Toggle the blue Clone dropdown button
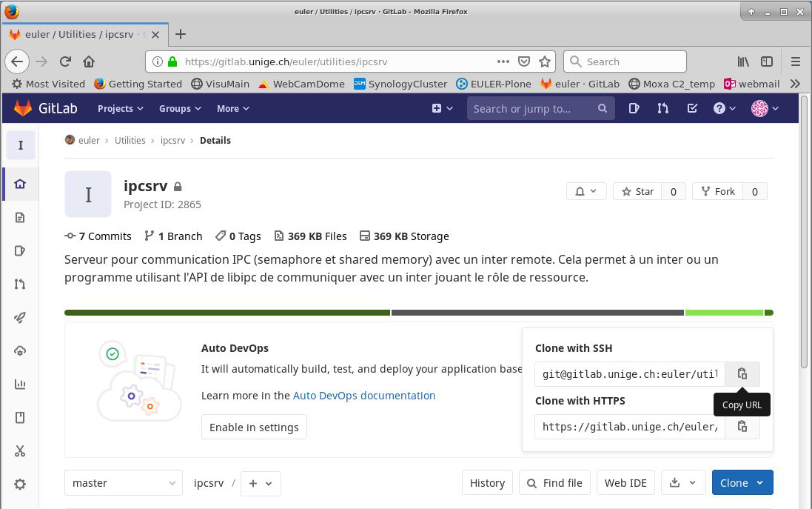 742,483
